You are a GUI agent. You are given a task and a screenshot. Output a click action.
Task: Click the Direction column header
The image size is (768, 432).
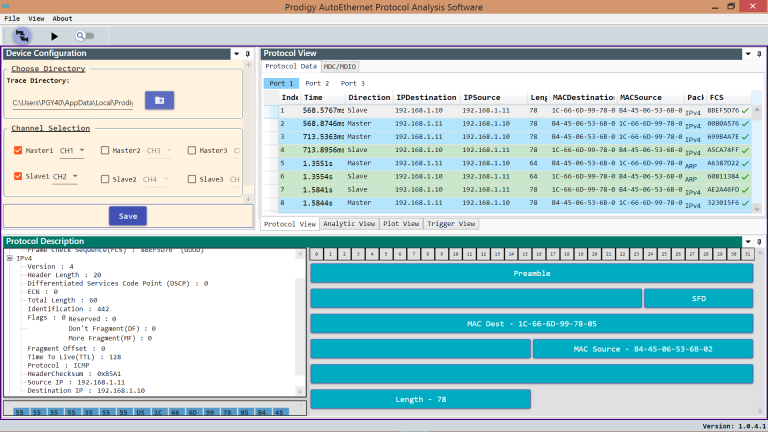tap(369, 97)
